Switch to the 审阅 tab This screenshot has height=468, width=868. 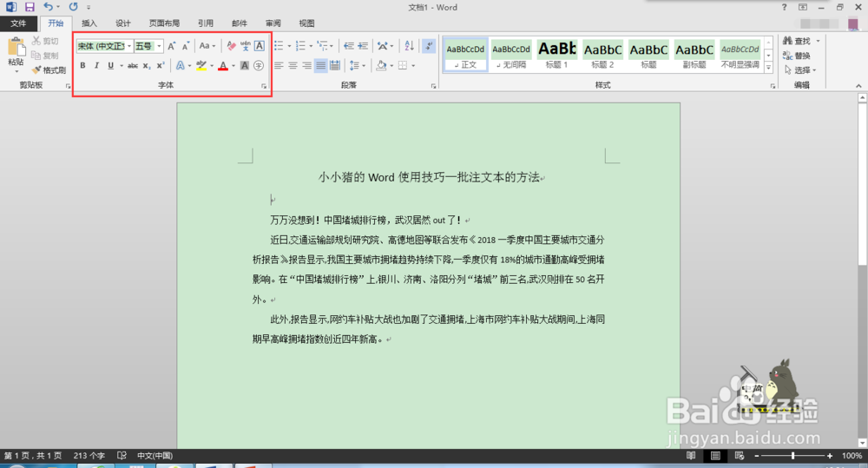click(x=273, y=23)
